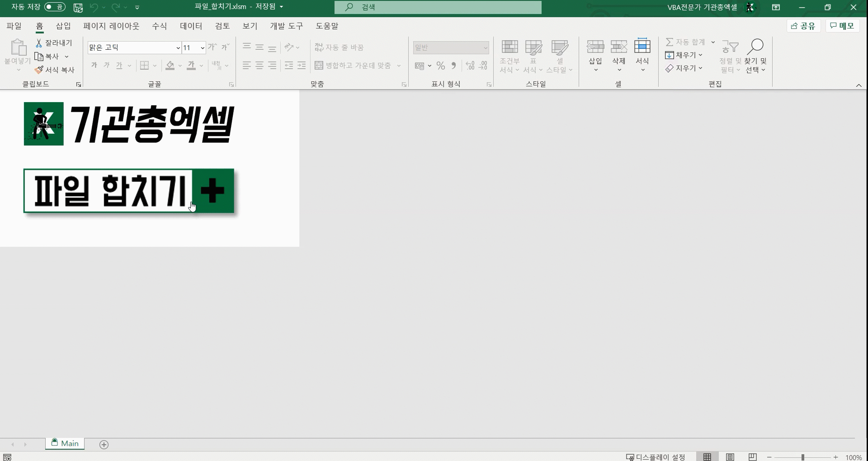Click the Find and Select magnifier icon
The width and height of the screenshot is (868, 461).
[x=755, y=47]
